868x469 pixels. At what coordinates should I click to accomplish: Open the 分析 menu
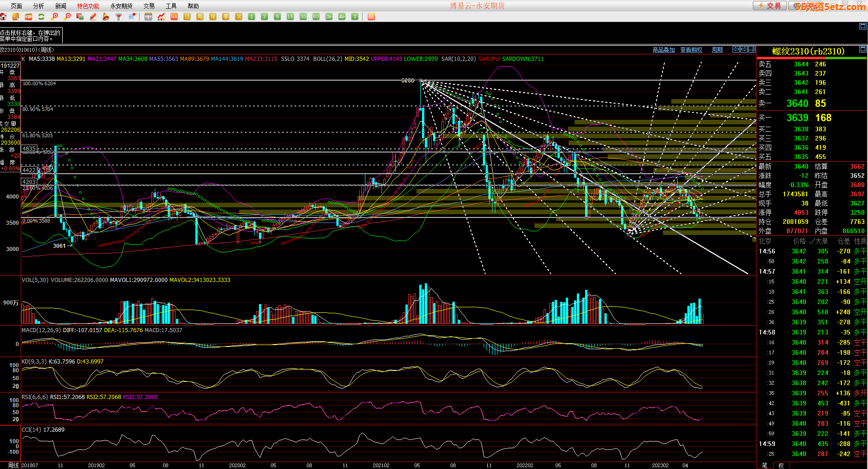[x=39, y=6]
